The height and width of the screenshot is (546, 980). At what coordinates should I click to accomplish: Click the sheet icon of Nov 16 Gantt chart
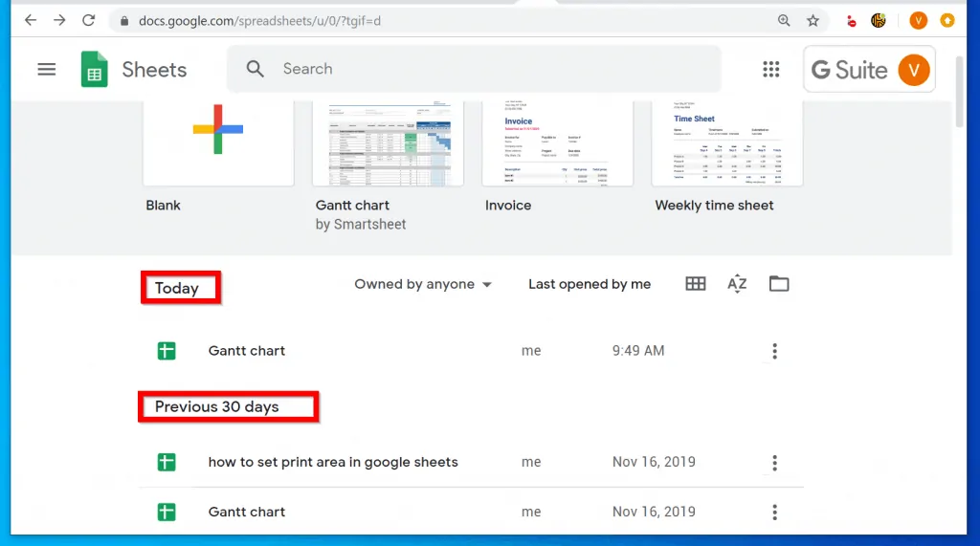[167, 513]
